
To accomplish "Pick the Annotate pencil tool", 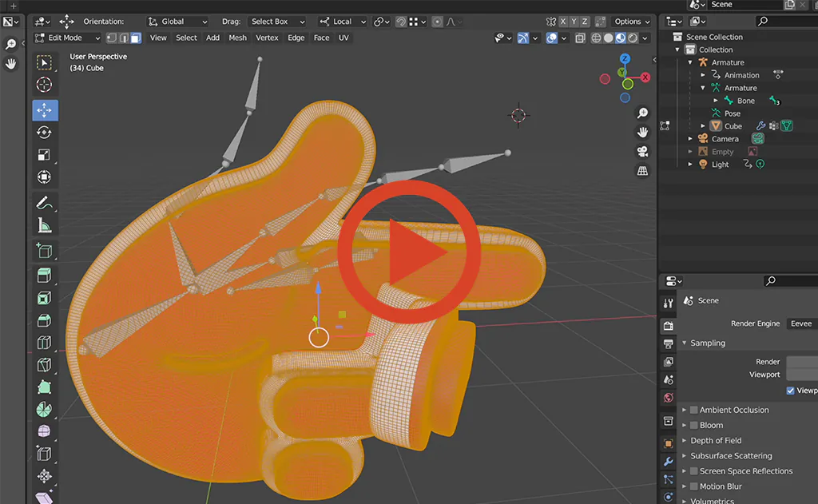I will coord(45,203).
